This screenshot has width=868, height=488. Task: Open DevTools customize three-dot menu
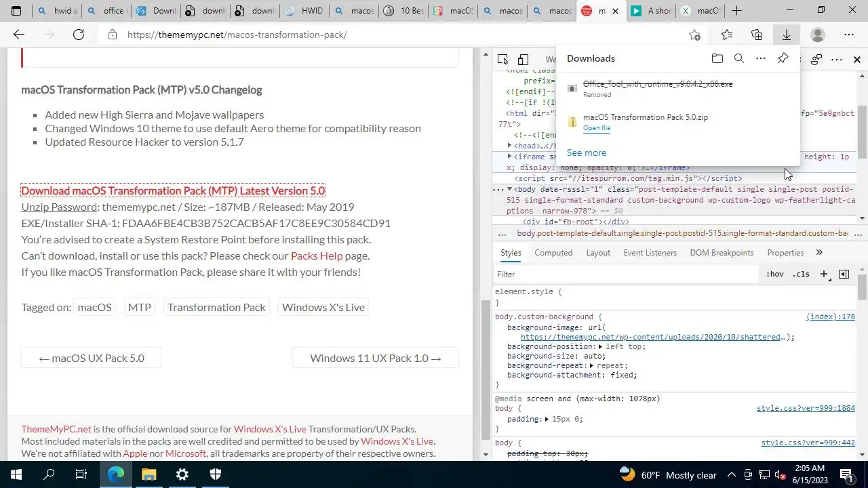pyautogui.click(x=837, y=60)
